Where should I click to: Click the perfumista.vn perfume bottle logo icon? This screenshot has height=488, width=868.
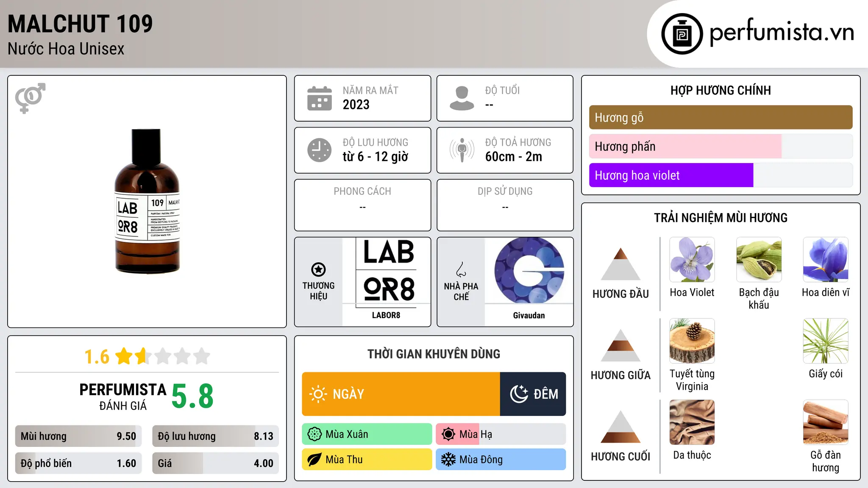coord(682,34)
